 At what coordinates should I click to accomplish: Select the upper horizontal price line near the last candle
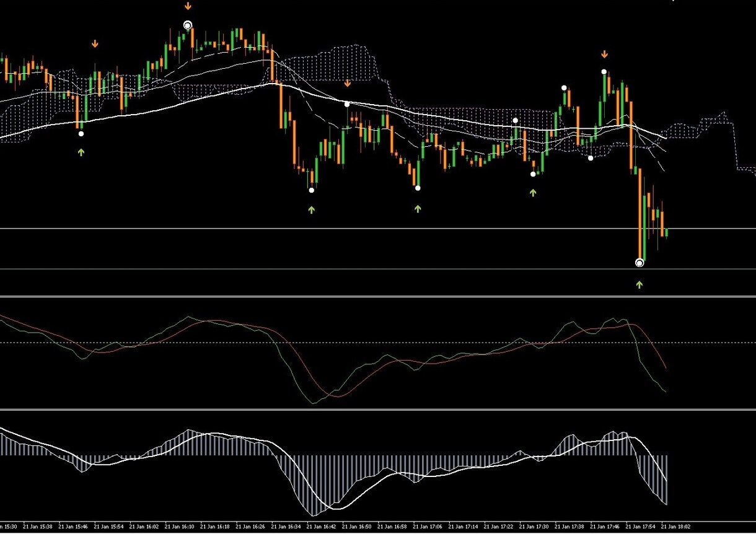(x=378, y=229)
